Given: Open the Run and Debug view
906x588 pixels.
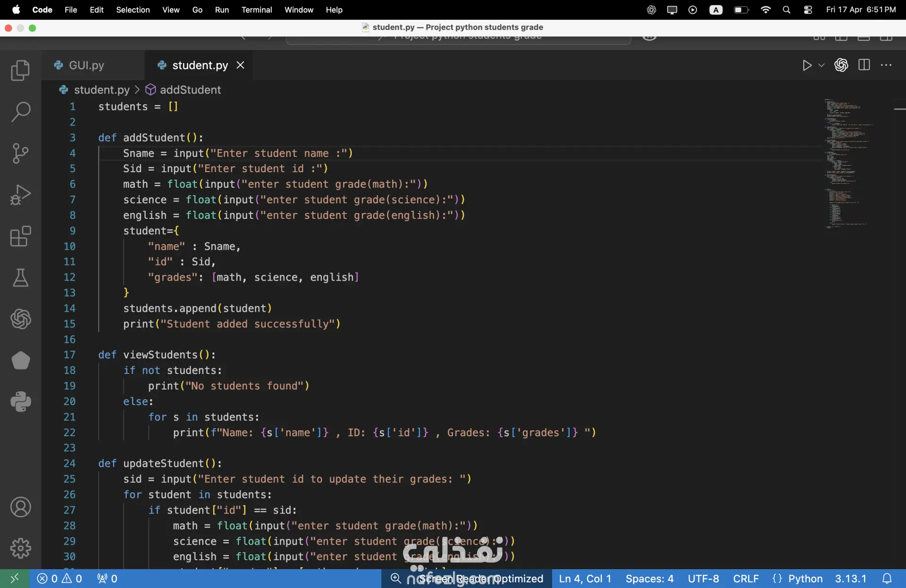Looking at the screenshot, I should tap(20, 195).
